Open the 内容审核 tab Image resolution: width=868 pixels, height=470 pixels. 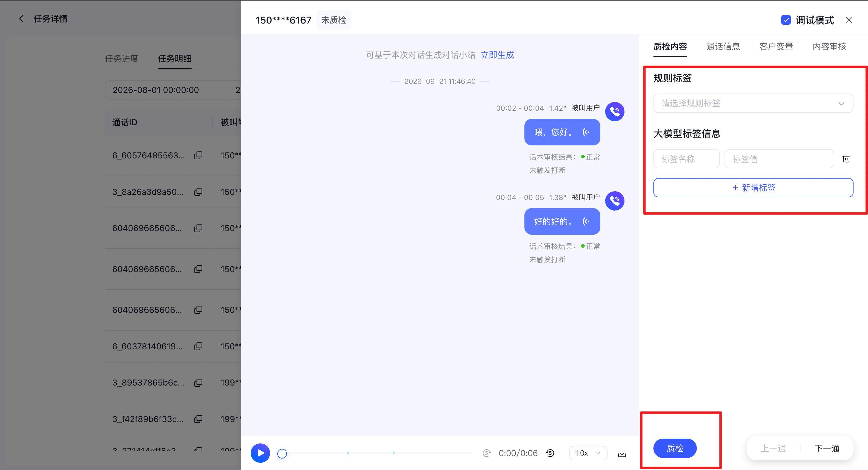coord(829,46)
